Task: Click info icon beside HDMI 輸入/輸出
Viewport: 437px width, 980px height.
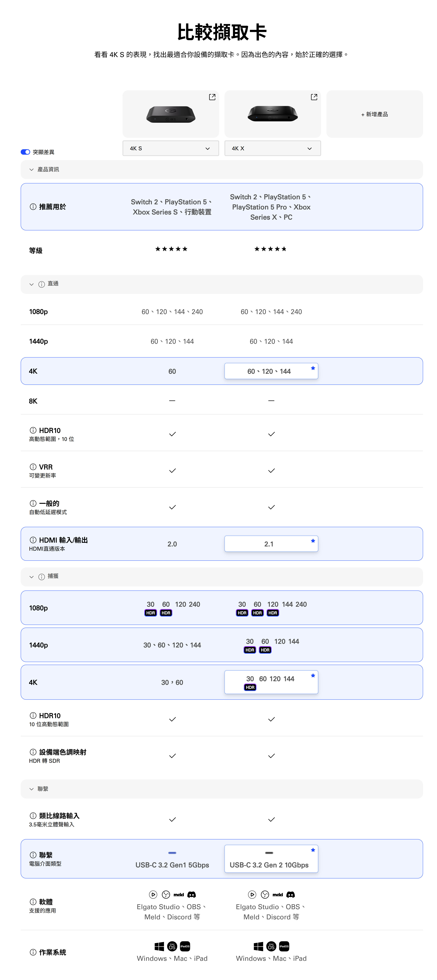Action: [33, 540]
